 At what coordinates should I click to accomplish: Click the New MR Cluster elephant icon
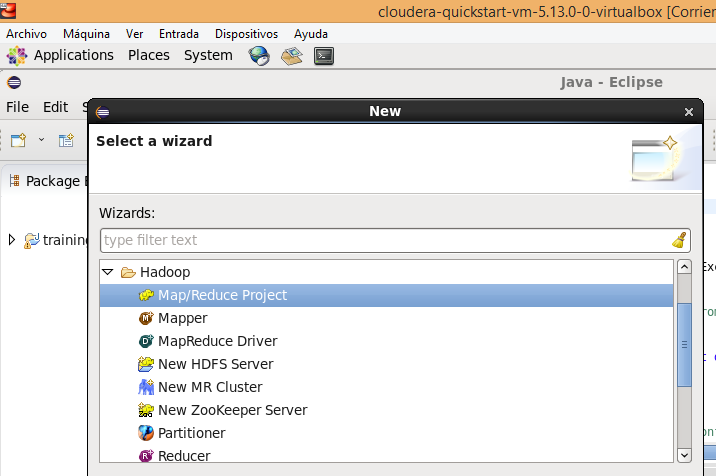coord(146,387)
